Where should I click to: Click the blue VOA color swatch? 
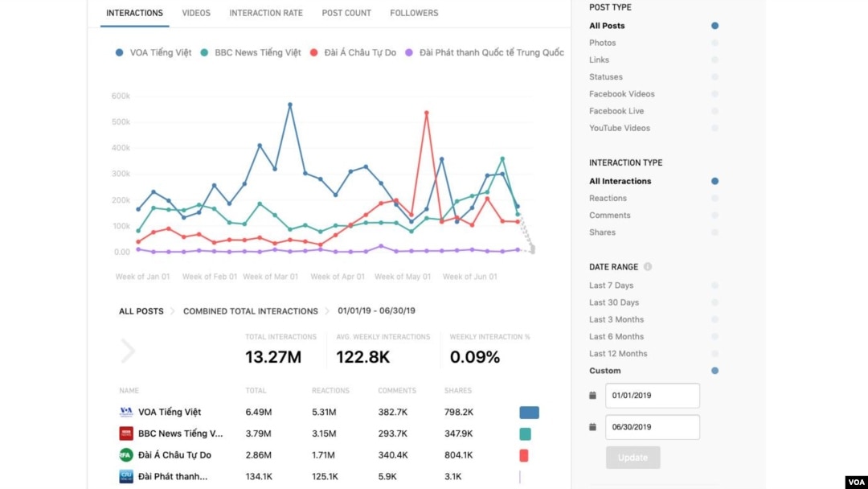click(529, 413)
